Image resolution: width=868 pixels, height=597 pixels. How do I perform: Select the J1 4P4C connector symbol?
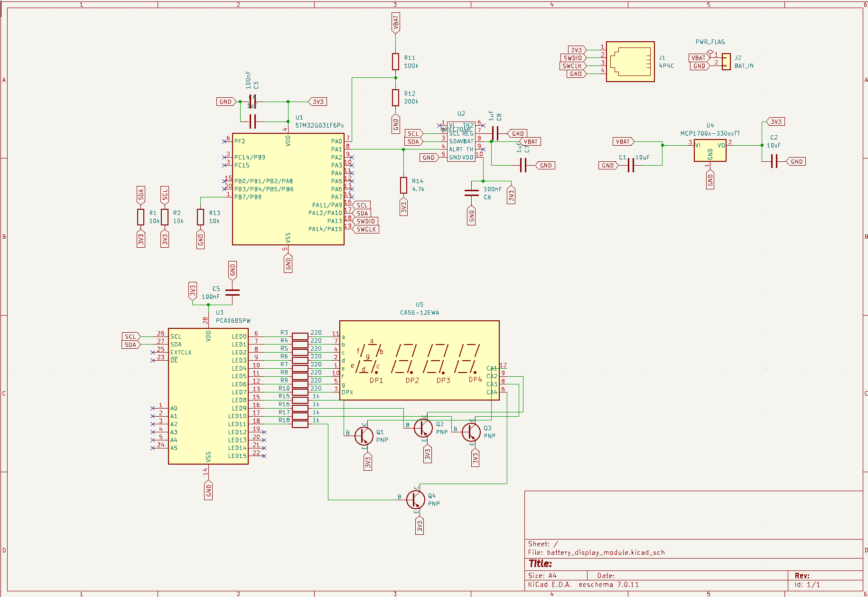pos(630,62)
